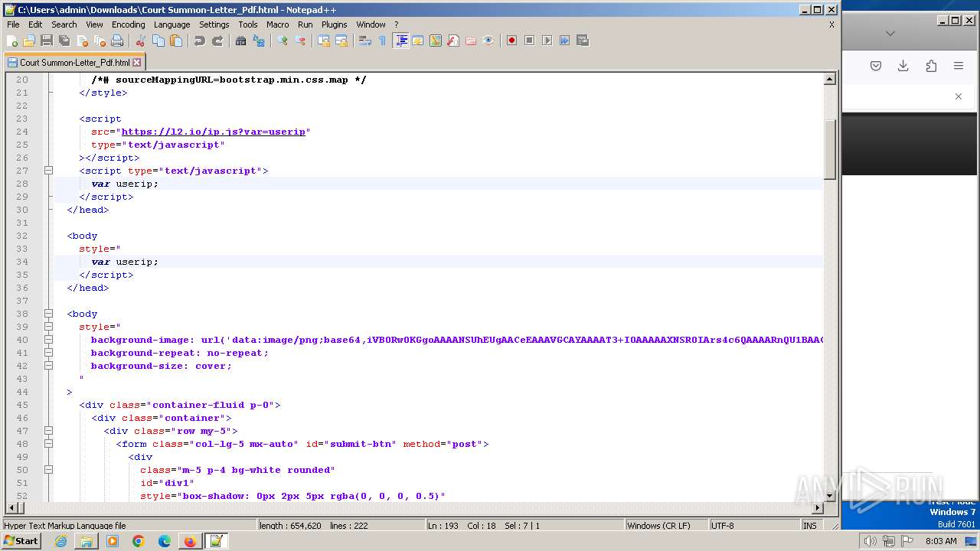Click the Zoom Out toolbar icon

click(x=300, y=41)
